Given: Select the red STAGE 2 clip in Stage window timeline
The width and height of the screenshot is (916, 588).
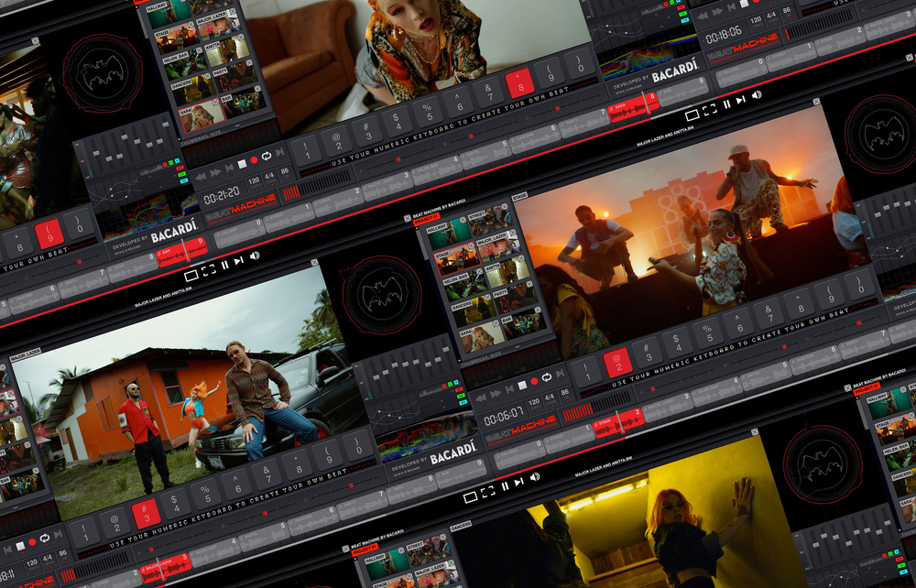Looking at the screenshot, I should point(618,423).
